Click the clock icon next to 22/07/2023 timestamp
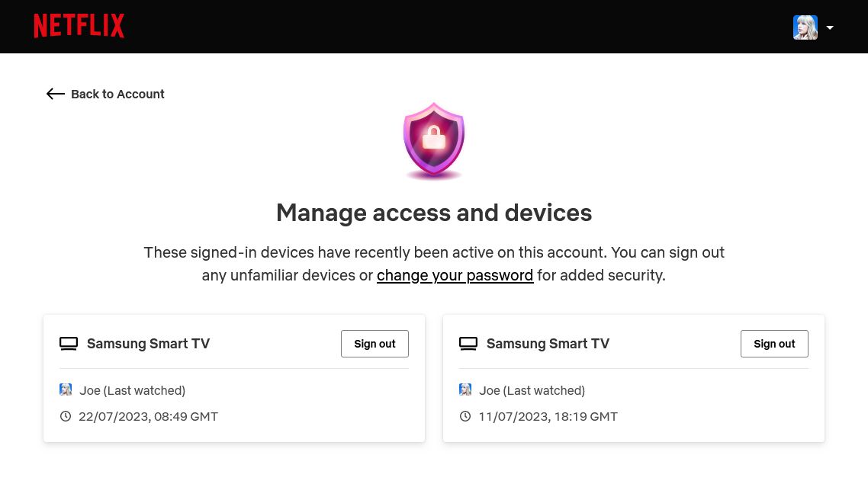 pos(66,416)
